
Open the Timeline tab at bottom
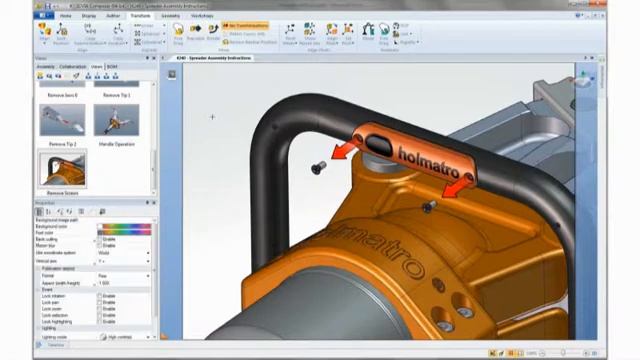[56, 345]
